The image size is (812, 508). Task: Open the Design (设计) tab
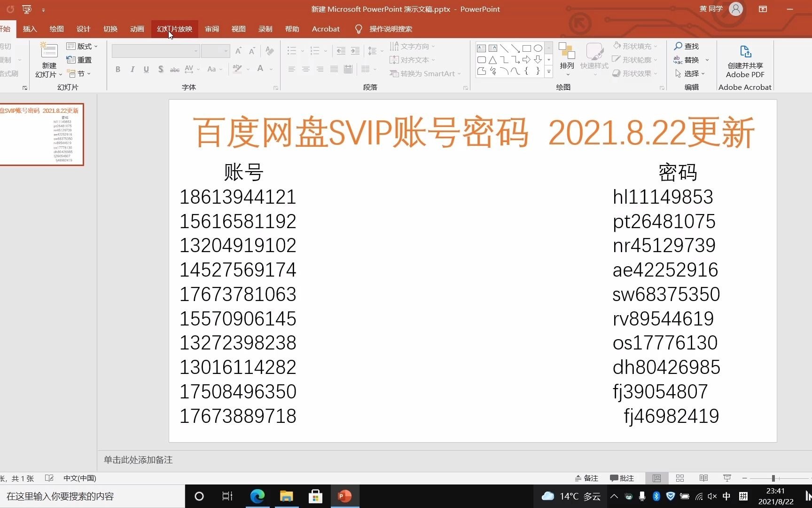(x=83, y=29)
